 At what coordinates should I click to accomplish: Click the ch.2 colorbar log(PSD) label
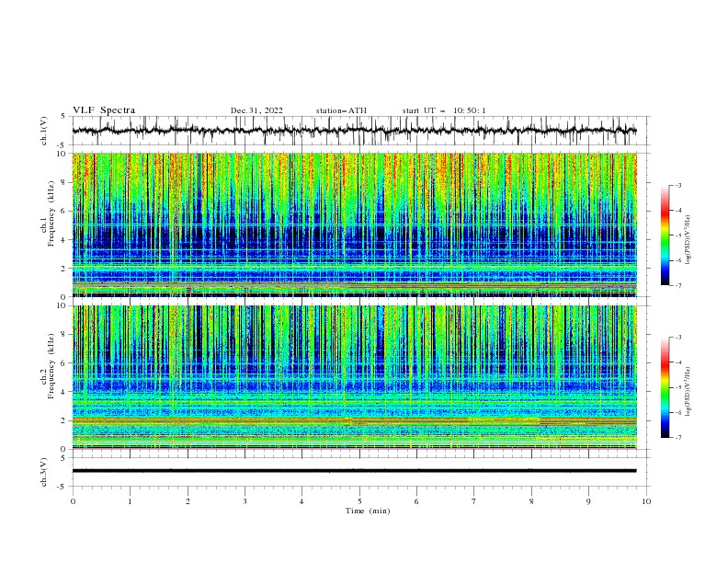coord(688,391)
